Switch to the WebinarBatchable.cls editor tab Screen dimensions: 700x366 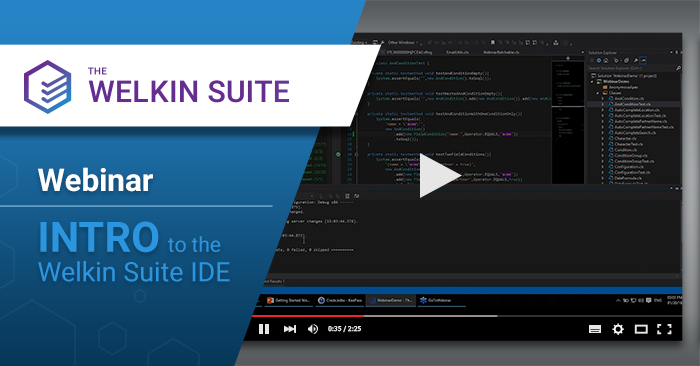501,52
